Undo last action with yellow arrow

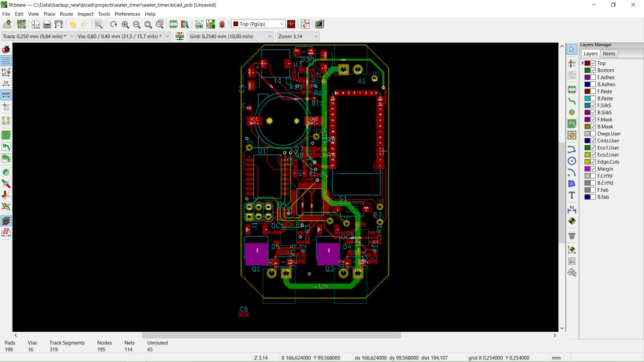pyautogui.click(x=72, y=24)
